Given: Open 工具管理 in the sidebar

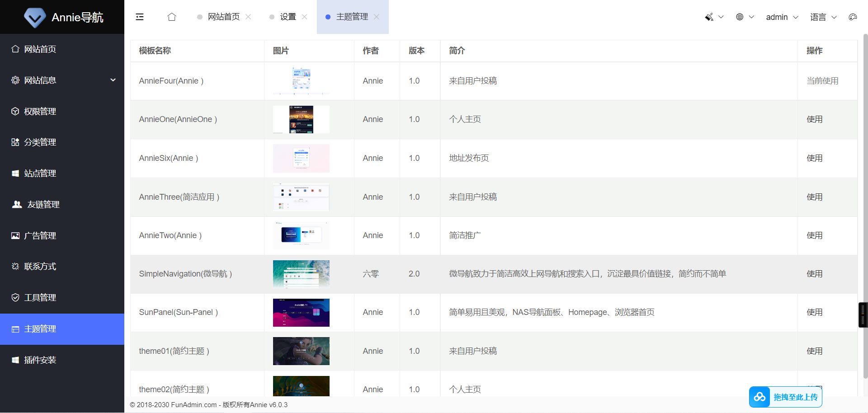Looking at the screenshot, I should point(40,297).
